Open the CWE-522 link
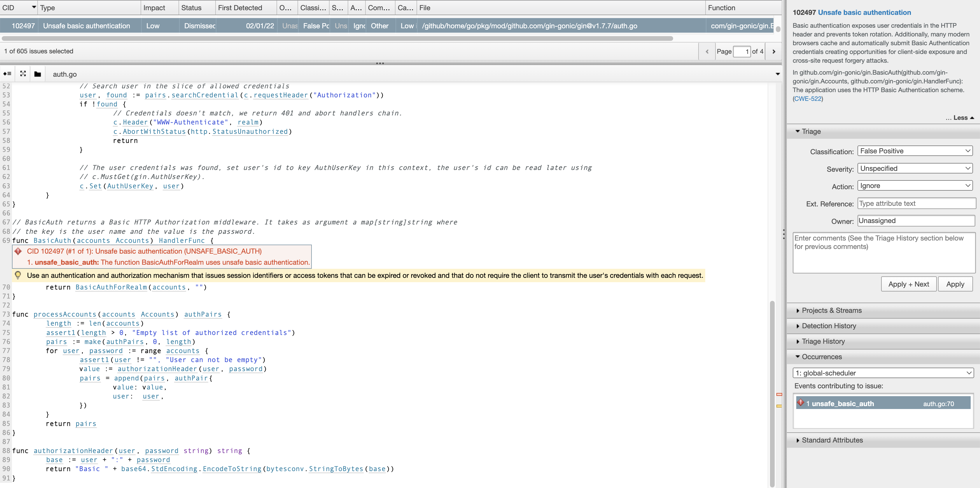 tap(808, 99)
